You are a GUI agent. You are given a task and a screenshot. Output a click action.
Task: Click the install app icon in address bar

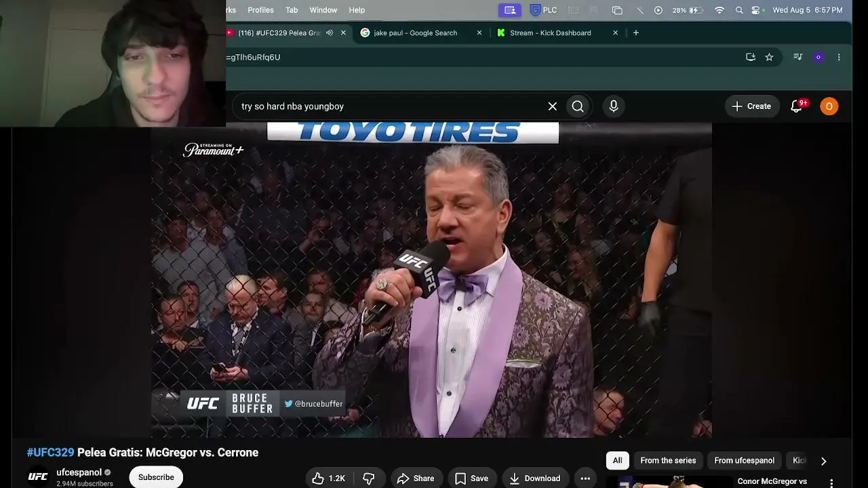point(751,58)
